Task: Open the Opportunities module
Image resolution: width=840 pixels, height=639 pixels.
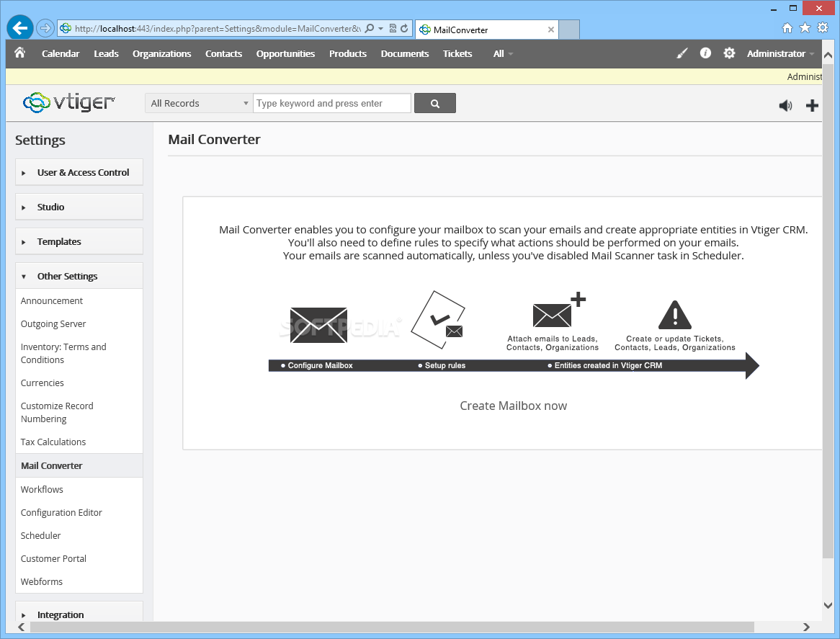Action: click(285, 53)
